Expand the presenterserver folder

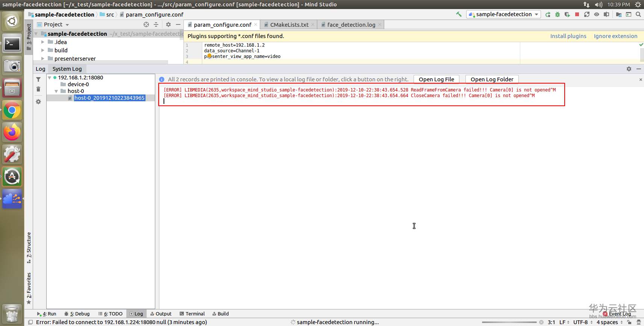click(43, 59)
